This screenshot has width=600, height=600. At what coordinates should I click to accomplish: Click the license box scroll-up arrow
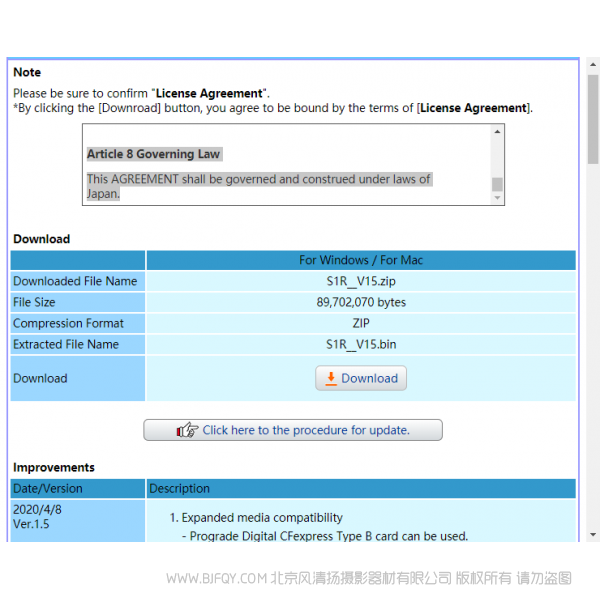[497, 132]
